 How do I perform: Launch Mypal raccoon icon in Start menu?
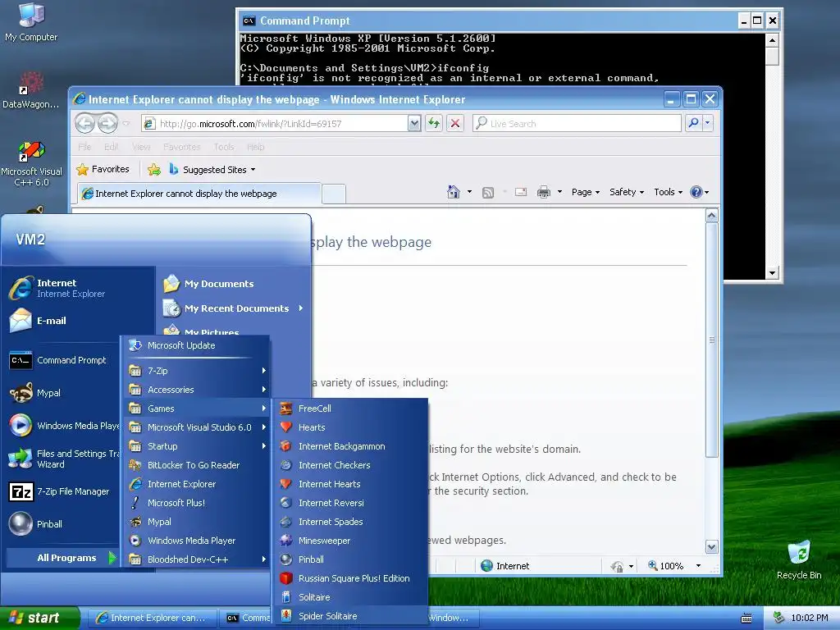click(21, 393)
